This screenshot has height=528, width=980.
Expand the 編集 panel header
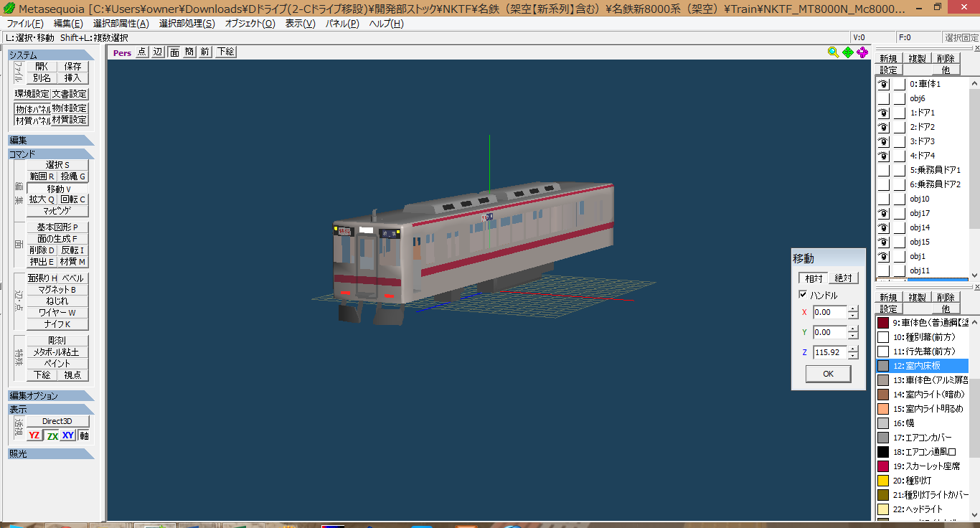click(x=51, y=141)
